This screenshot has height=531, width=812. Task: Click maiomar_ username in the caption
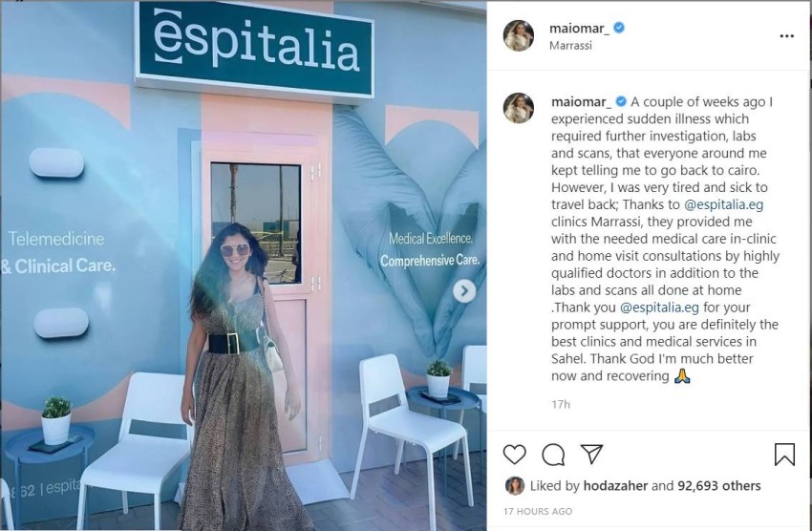pyautogui.click(x=581, y=102)
